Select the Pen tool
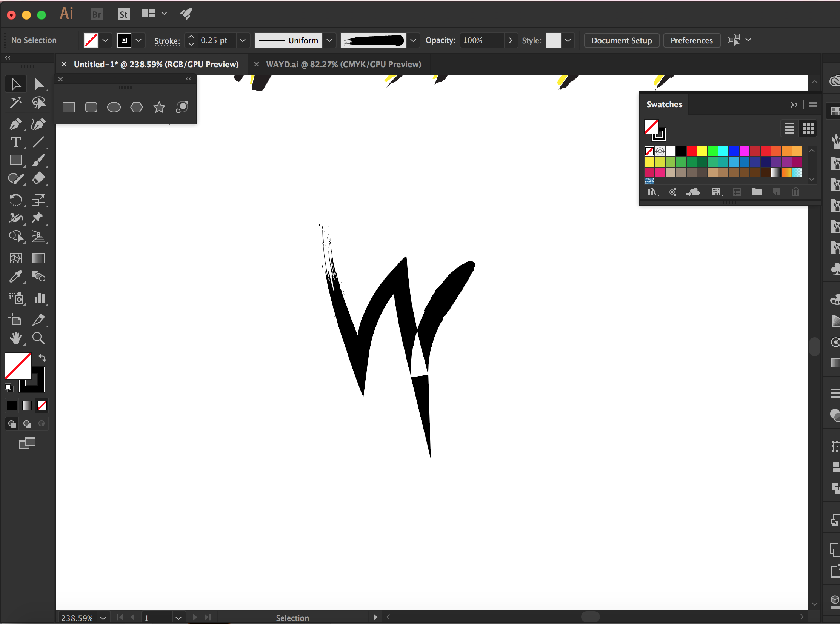Screen dimensions: 840x624 15,124
